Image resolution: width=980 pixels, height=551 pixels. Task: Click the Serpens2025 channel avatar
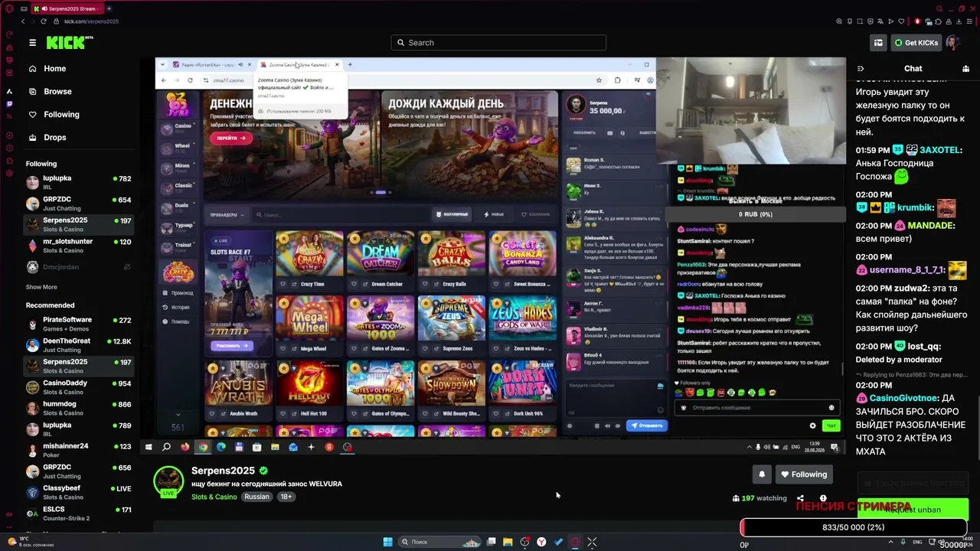168,481
